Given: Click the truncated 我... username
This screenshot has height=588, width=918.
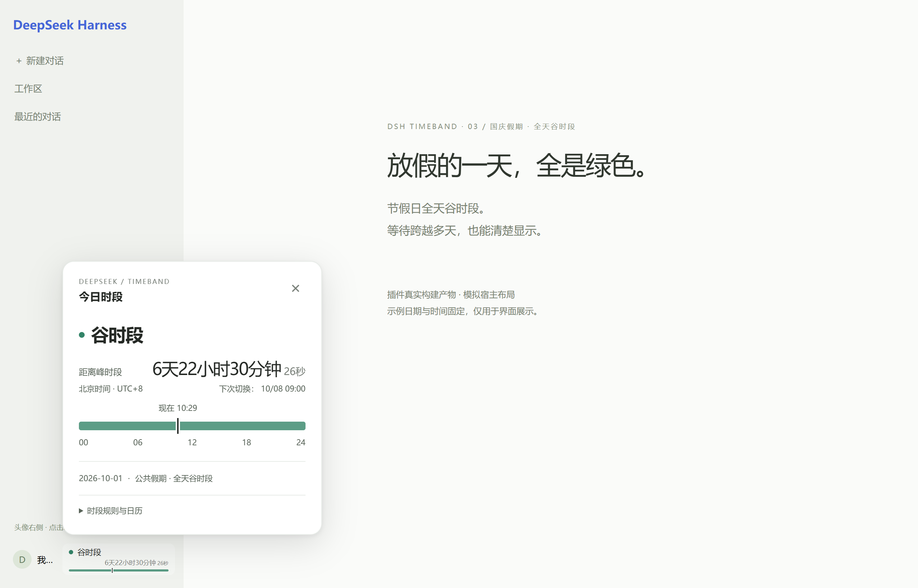Looking at the screenshot, I should (45, 560).
